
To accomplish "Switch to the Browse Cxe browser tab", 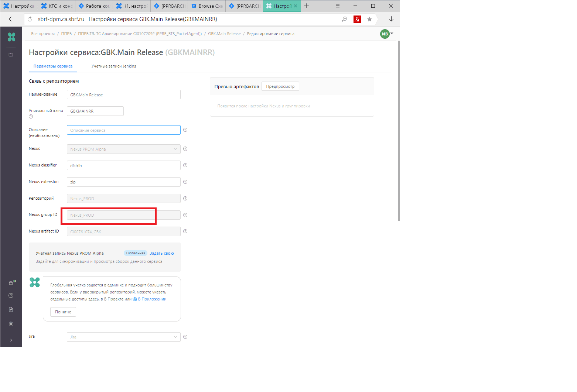I will 207,6.
